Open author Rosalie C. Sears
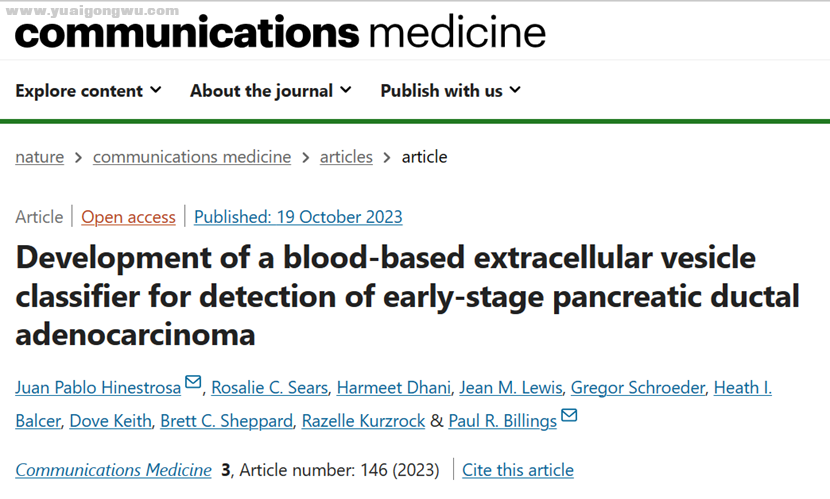 click(269, 388)
